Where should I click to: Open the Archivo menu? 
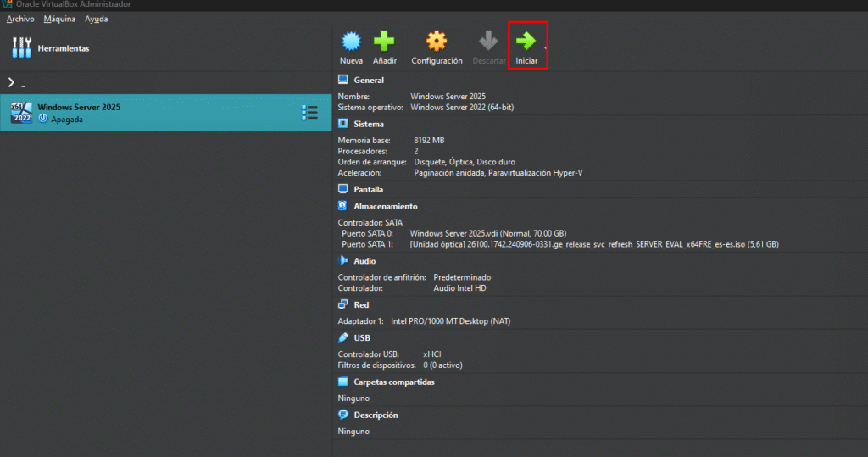coord(20,19)
